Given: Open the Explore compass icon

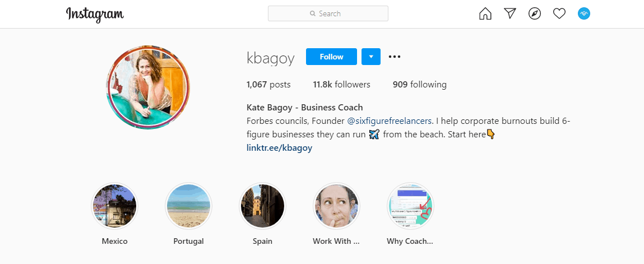Looking at the screenshot, I should [x=534, y=14].
